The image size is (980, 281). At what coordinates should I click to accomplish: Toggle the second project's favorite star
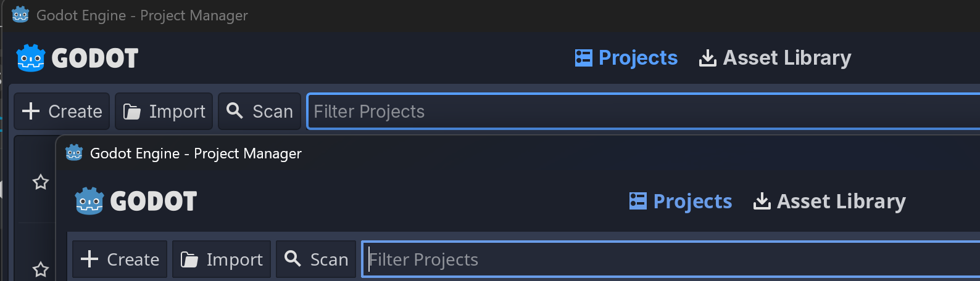41,269
